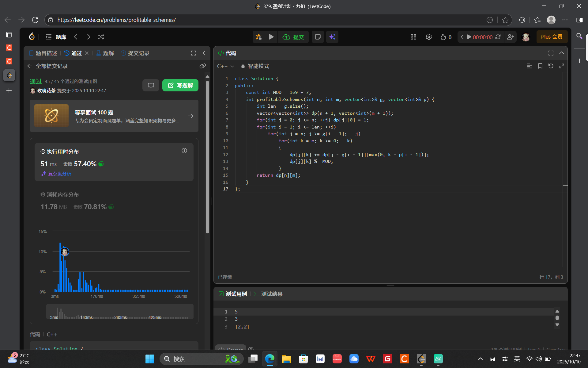Open the layout grid icon

[x=413, y=37]
